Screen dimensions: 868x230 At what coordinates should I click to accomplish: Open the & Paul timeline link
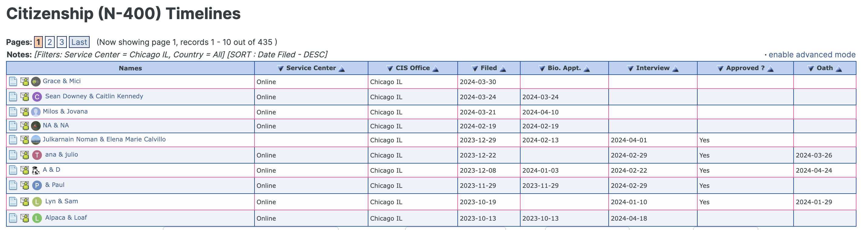click(x=55, y=184)
